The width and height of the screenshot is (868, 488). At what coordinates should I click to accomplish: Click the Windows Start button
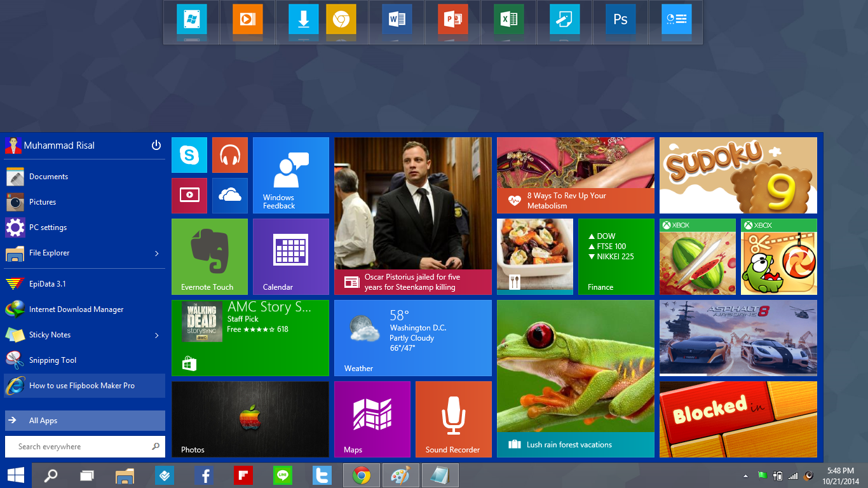pyautogui.click(x=16, y=475)
